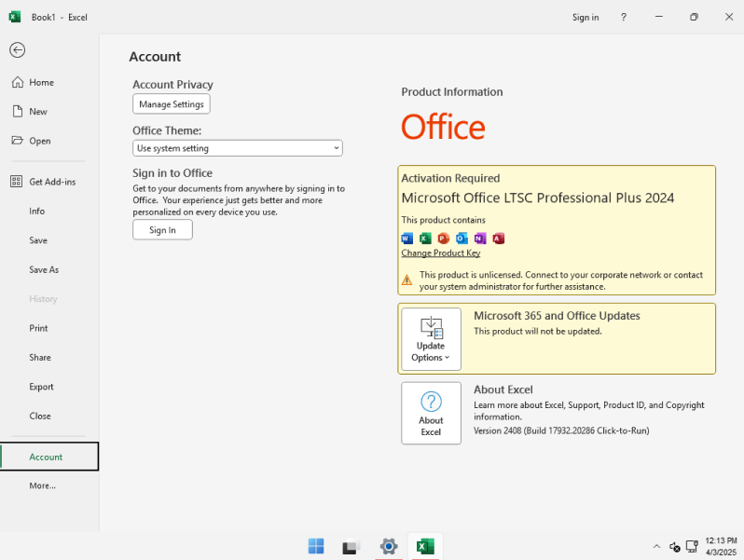
Task: Open the taskbar clock and date
Action: click(721, 546)
